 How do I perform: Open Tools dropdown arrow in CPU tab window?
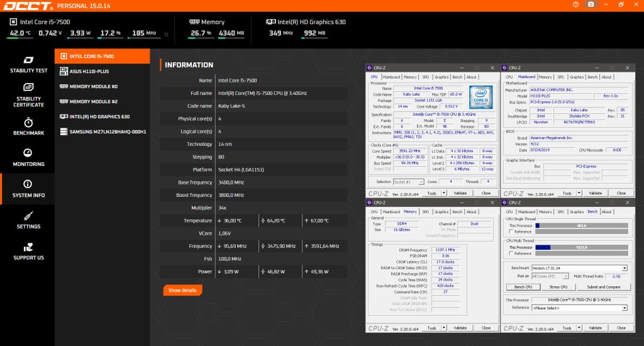click(x=444, y=193)
